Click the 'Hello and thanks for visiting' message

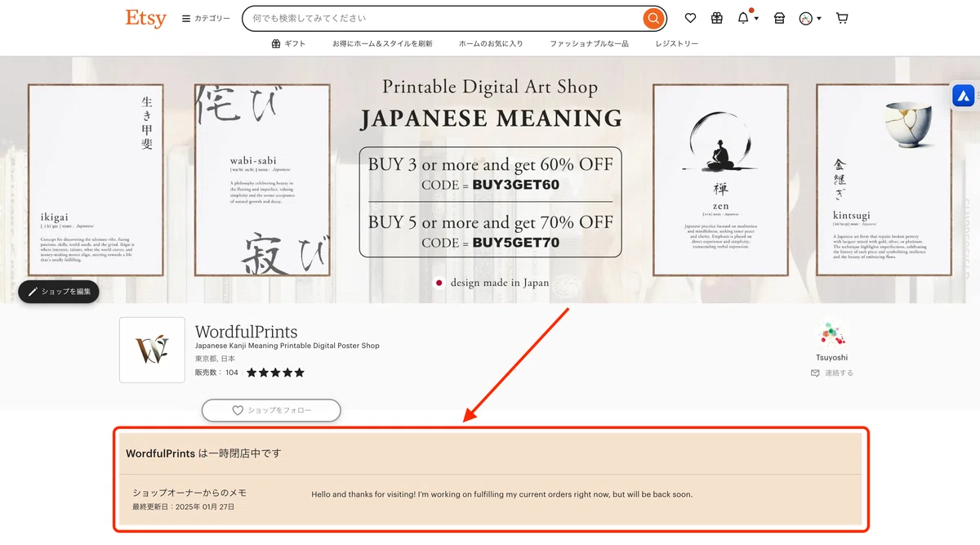(502, 494)
